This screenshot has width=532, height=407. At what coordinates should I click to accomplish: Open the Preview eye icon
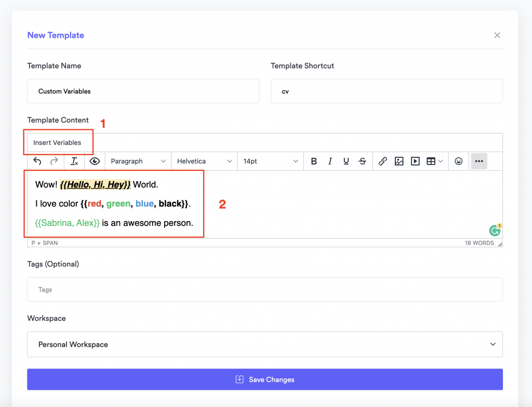(95, 161)
